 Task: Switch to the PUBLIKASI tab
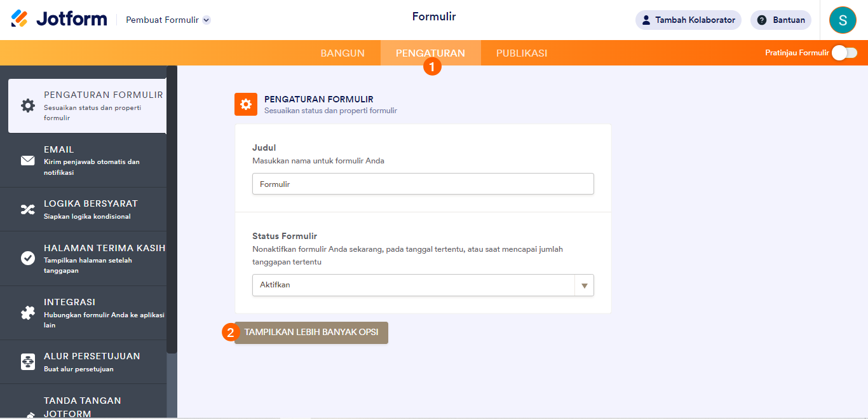(x=522, y=53)
